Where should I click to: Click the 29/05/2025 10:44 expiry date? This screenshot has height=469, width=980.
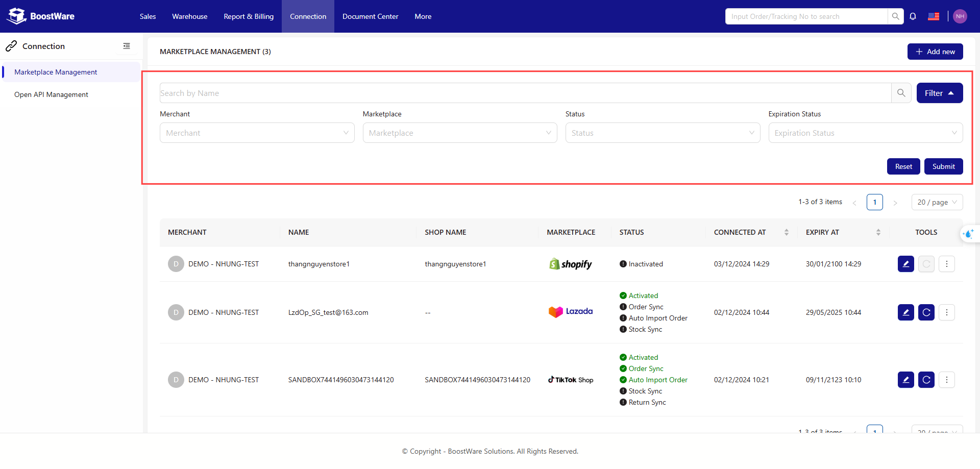(x=833, y=312)
